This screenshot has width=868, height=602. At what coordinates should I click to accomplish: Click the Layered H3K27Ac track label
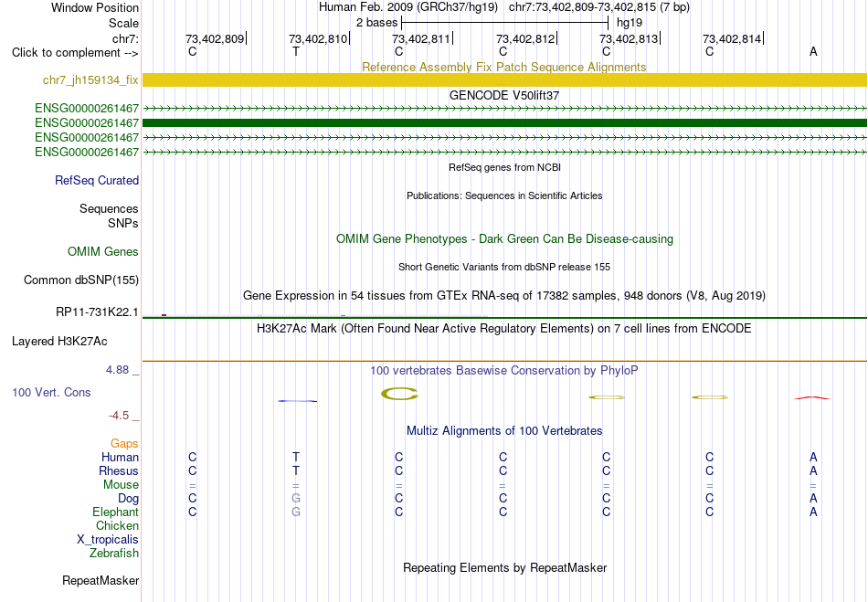[59, 342]
